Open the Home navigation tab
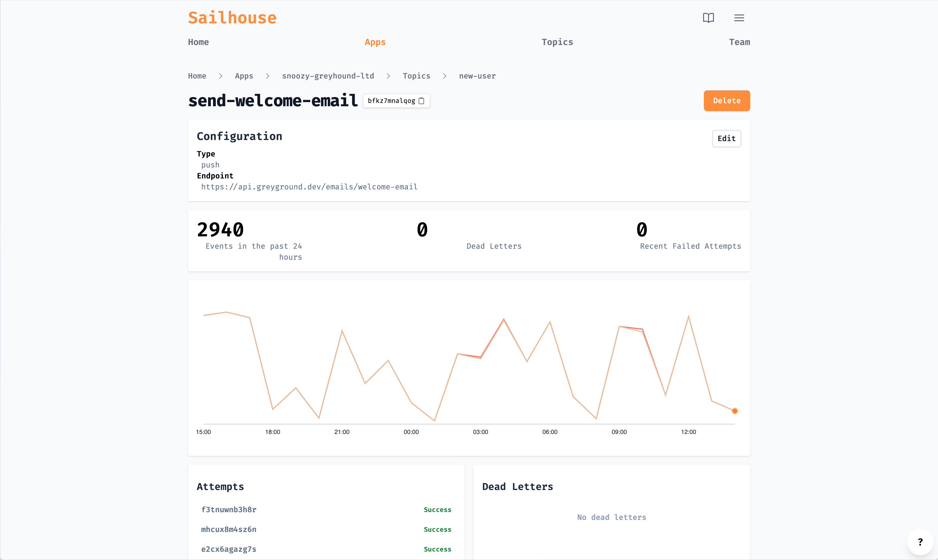This screenshot has width=938, height=560. click(x=198, y=42)
